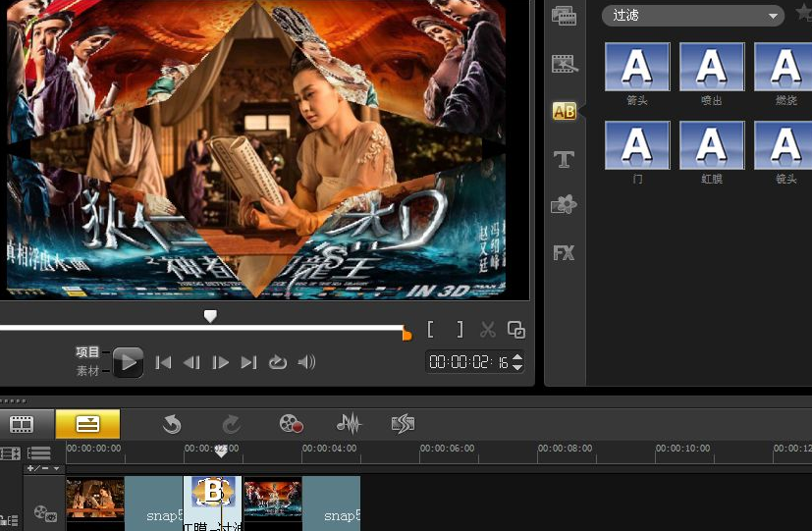Click the first snap5 clip label
812x531 pixels.
164,515
